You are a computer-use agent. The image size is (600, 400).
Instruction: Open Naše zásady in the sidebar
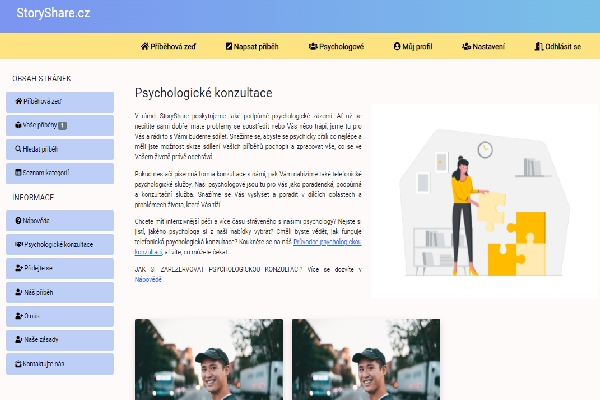coord(59,340)
